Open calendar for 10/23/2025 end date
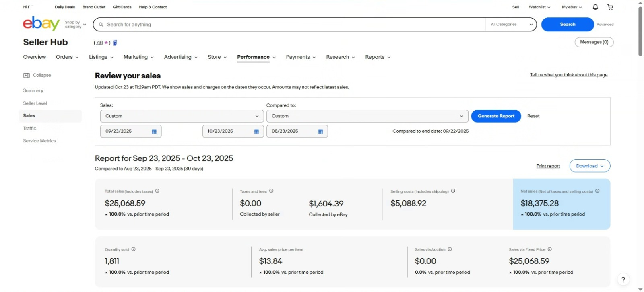This screenshot has width=644, height=292. pyautogui.click(x=256, y=132)
